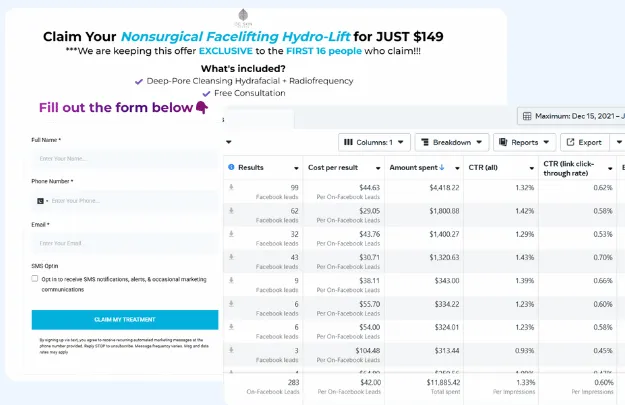Open the phone country code selector
The width and height of the screenshot is (625, 405).
(x=42, y=201)
